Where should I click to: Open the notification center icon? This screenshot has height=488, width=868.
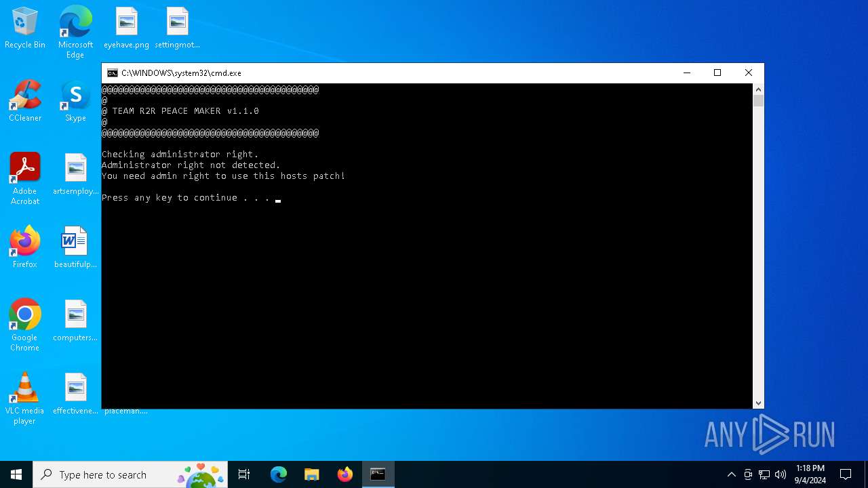[846, 474]
